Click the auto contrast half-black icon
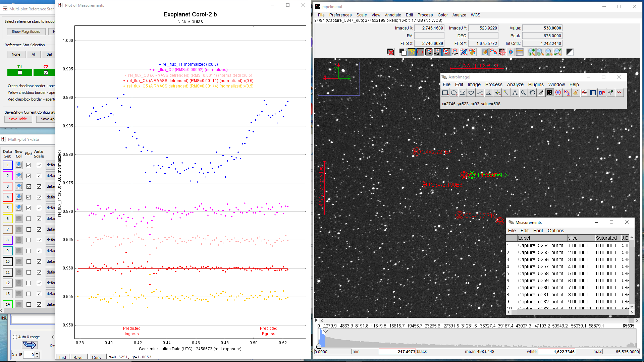Image resolution: width=644 pixels, height=362 pixels. click(x=570, y=52)
